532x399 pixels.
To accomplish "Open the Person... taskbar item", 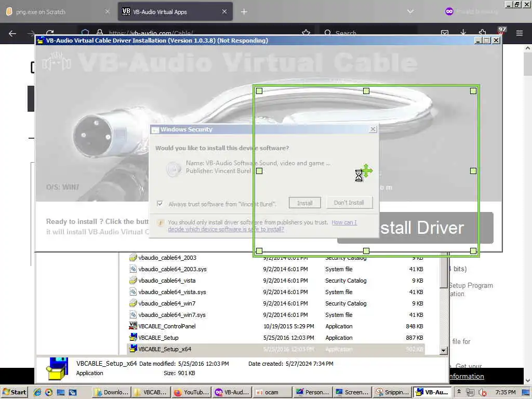I will [x=312, y=392].
